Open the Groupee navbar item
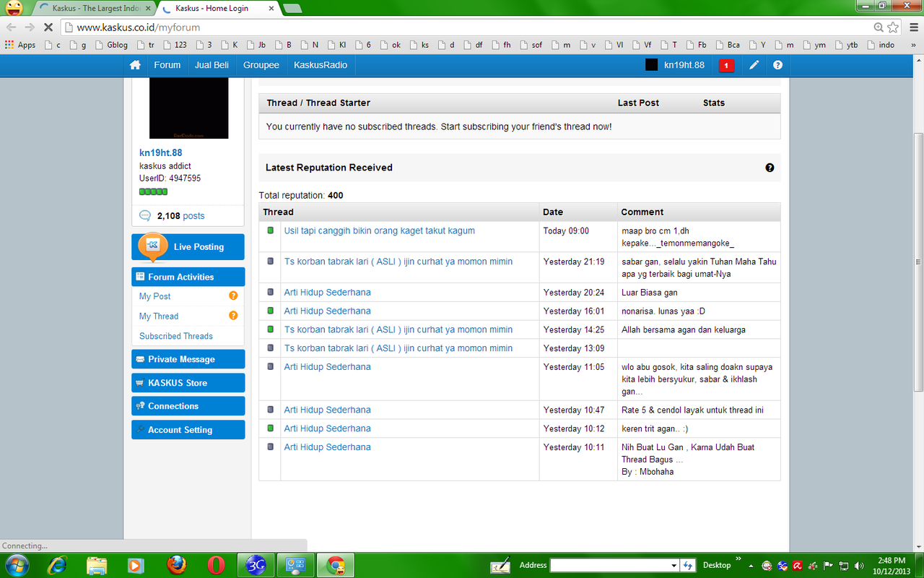This screenshot has height=578, width=924. [x=261, y=65]
